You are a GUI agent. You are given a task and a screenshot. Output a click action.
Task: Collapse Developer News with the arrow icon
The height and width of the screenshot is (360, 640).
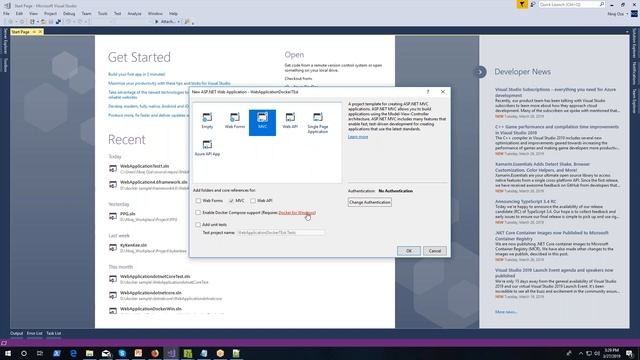(480, 72)
